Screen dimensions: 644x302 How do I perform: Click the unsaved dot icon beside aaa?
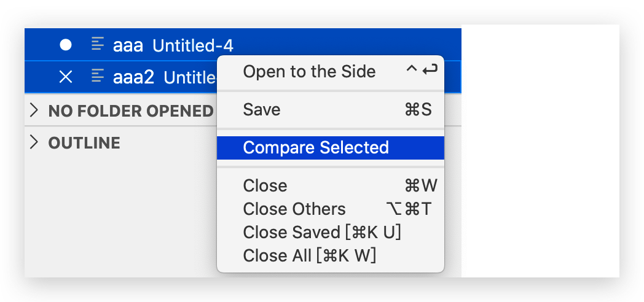pyautogui.click(x=65, y=45)
